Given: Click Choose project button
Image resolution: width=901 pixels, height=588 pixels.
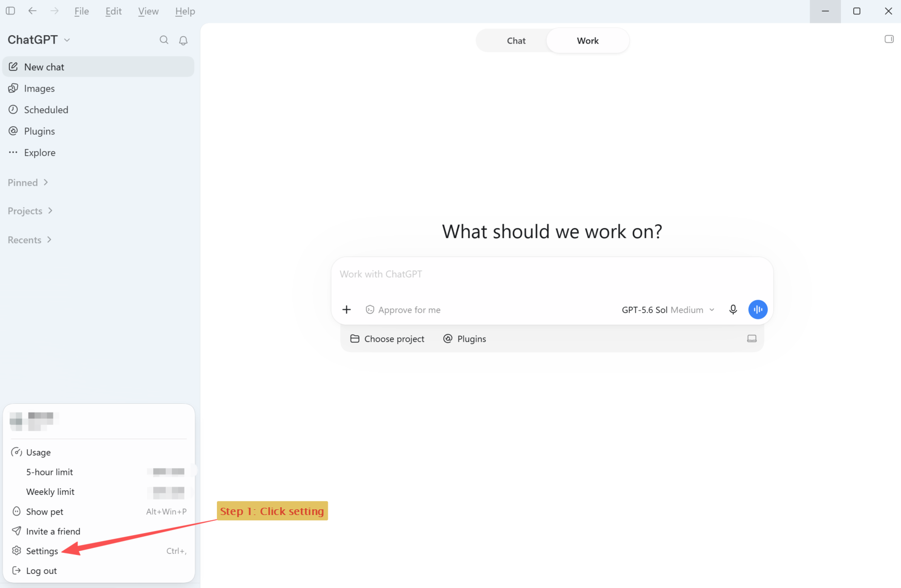Looking at the screenshot, I should 387,339.
